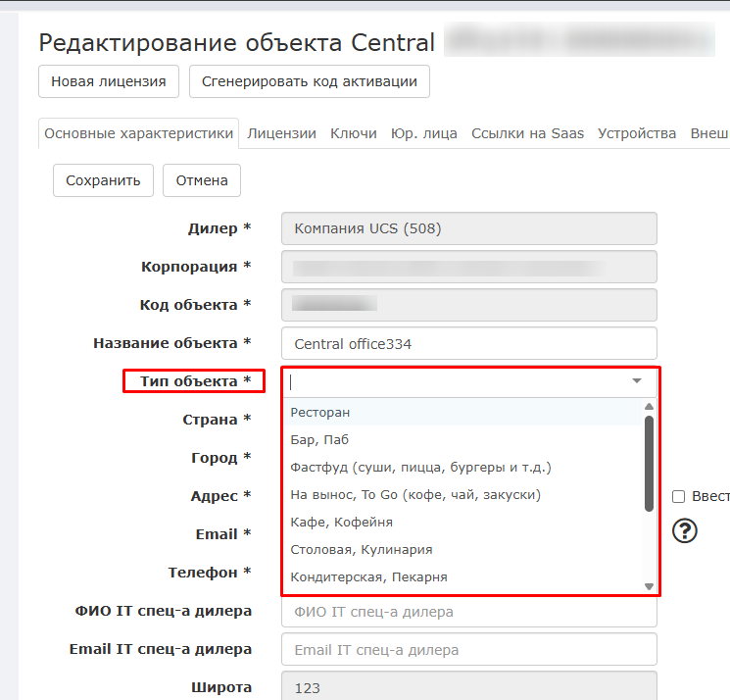730x700 pixels.
Task: Click the Отмена button
Action: pos(202,180)
